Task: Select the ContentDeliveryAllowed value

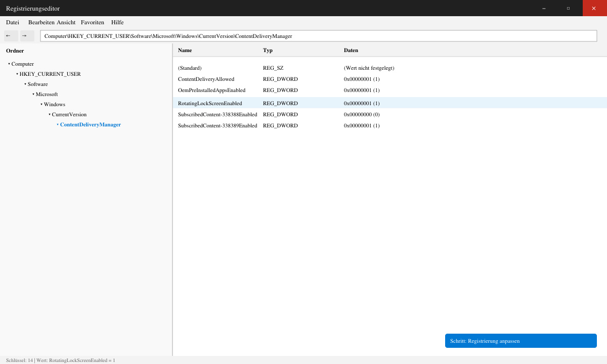Action: tap(206, 79)
